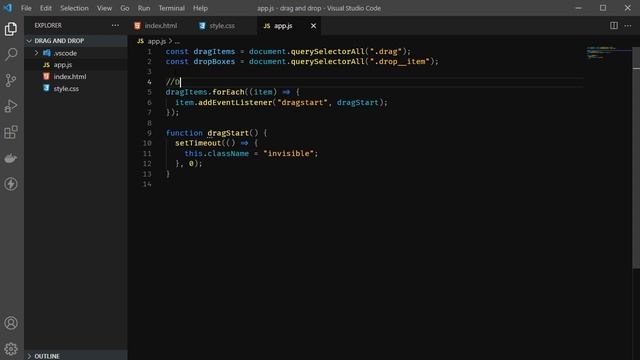
Task: Open the View menu
Action: coord(104,8)
